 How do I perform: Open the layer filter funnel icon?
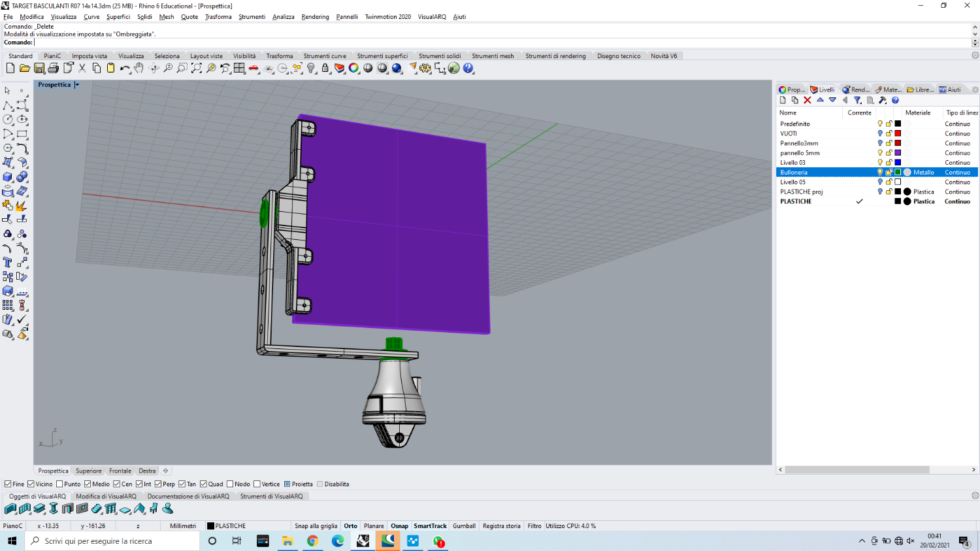[x=857, y=100]
